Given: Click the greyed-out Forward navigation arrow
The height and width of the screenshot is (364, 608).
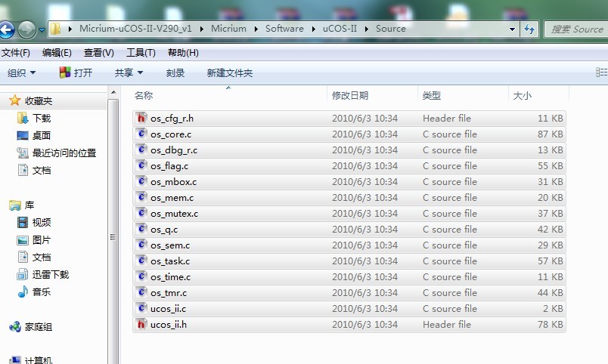Looking at the screenshot, I should [26, 29].
